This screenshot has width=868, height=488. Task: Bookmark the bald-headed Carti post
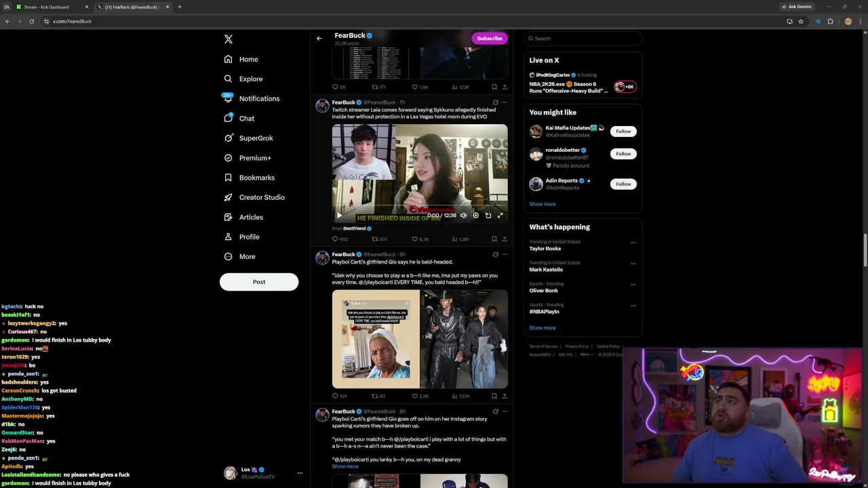(x=494, y=396)
